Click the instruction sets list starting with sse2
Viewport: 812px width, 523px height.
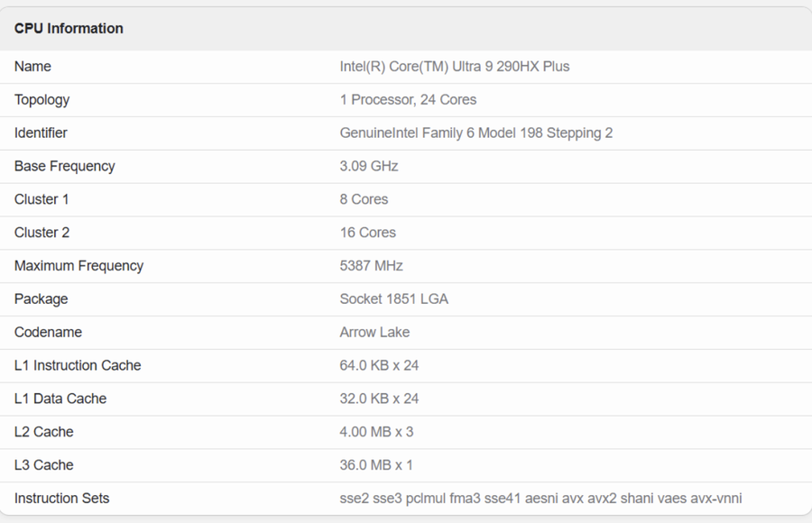pos(540,499)
